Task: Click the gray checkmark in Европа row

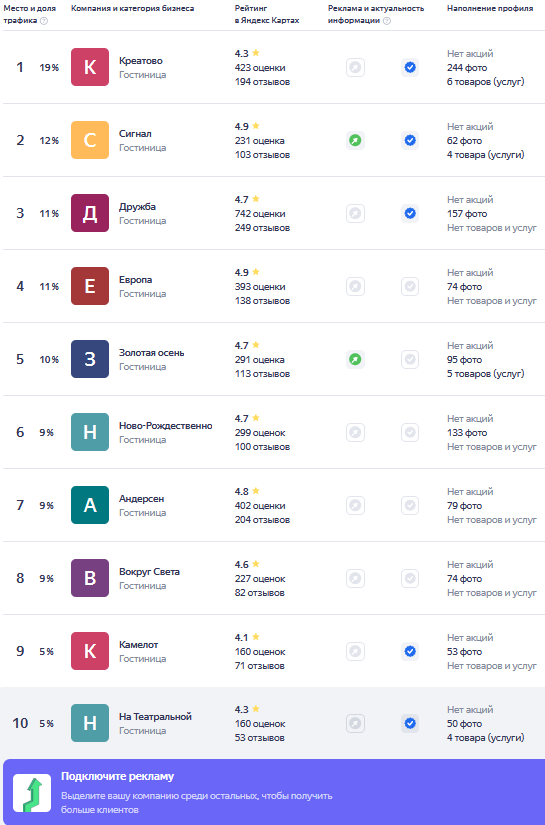Action: 410,286
